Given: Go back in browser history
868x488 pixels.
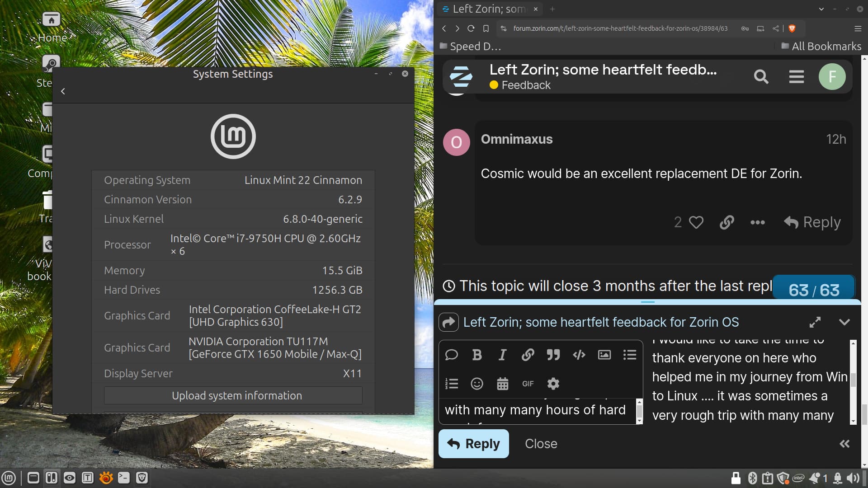Looking at the screenshot, I should (444, 28).
